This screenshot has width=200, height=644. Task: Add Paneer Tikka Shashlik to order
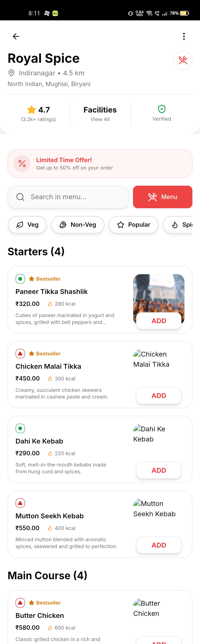tap(159, 321)
